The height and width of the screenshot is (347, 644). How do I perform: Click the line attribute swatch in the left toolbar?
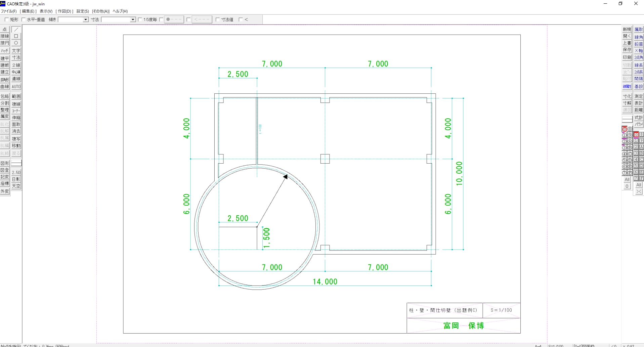pyautogui.click(x=16, y=163)
